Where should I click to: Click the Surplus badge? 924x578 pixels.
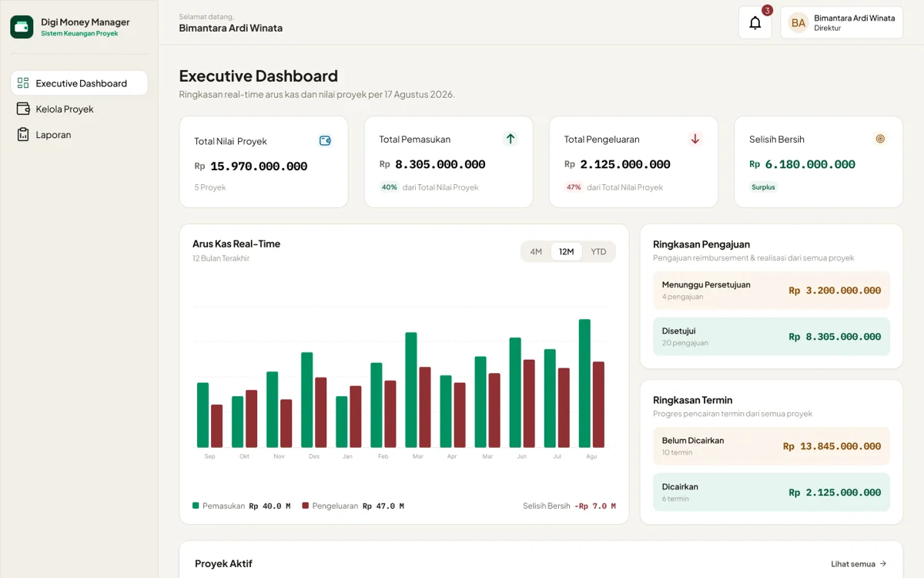(764, 187)
